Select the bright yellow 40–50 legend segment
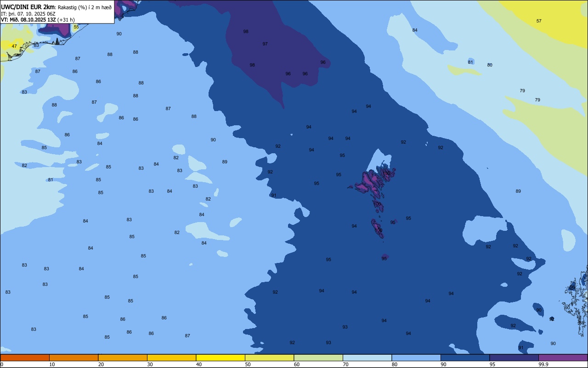The width and height of the screenshot is (588, 368). pos(220,357)
